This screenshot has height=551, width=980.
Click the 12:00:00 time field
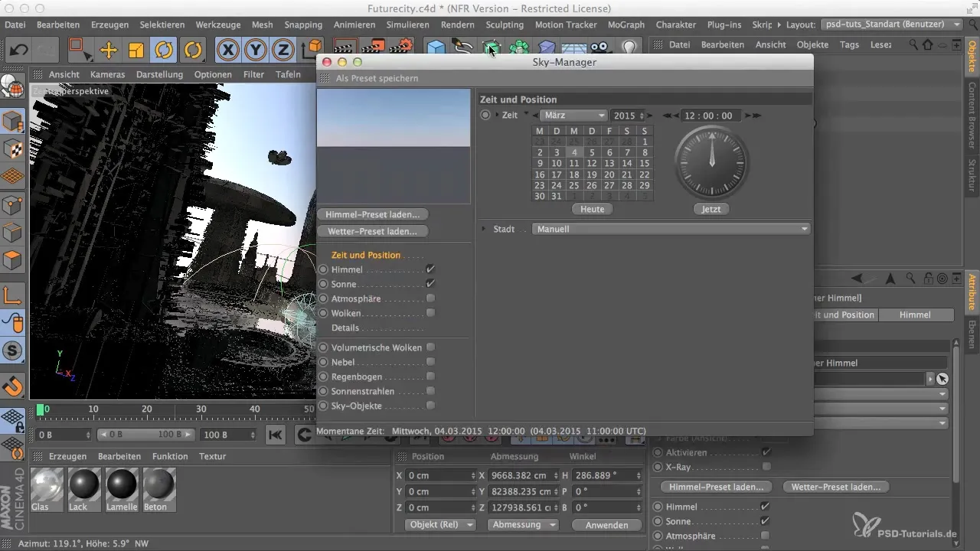(709, 116)
